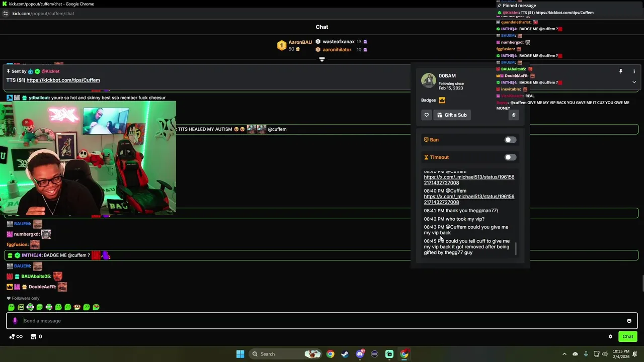Click the streamer webcam overlay
The image size is (644, 362).
(x=88, y=158)
